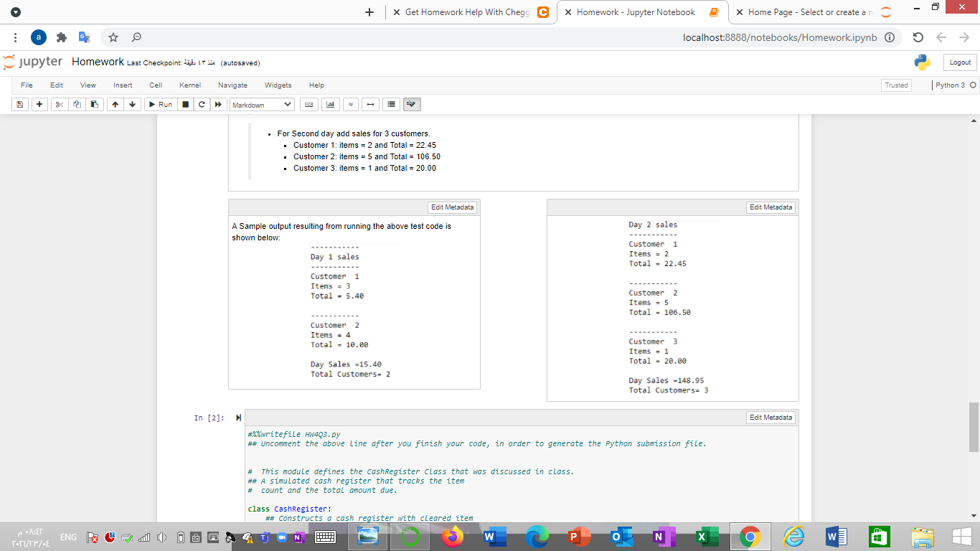Click the Logout button
Viewport: 980px width, 551px height.
pos(959,62)
